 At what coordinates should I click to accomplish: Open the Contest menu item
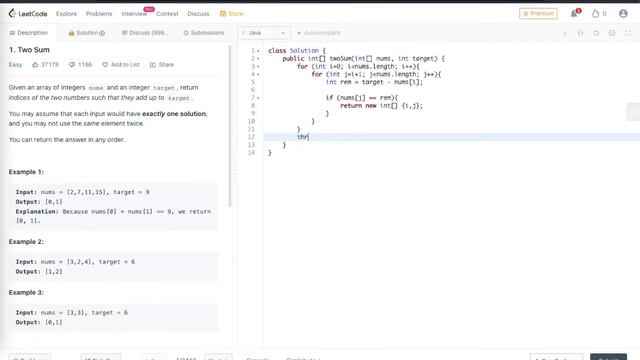coord(167,14)
